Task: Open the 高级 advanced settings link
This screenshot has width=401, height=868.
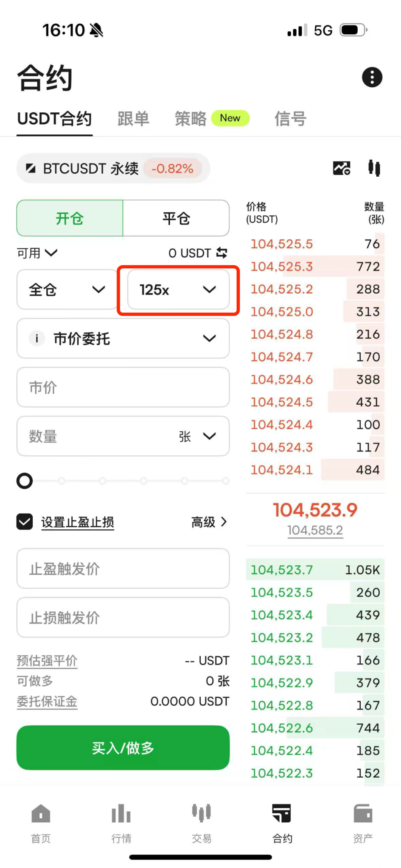Action: [209, 522]
